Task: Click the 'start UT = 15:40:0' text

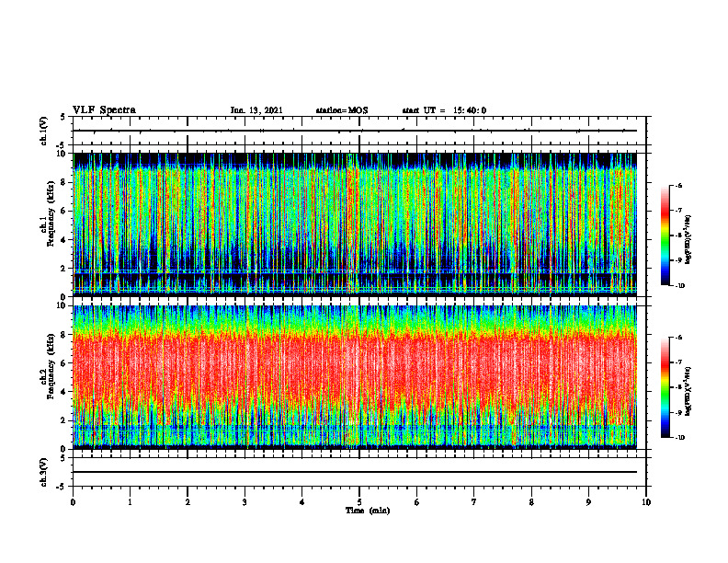Action: (444, 110)
